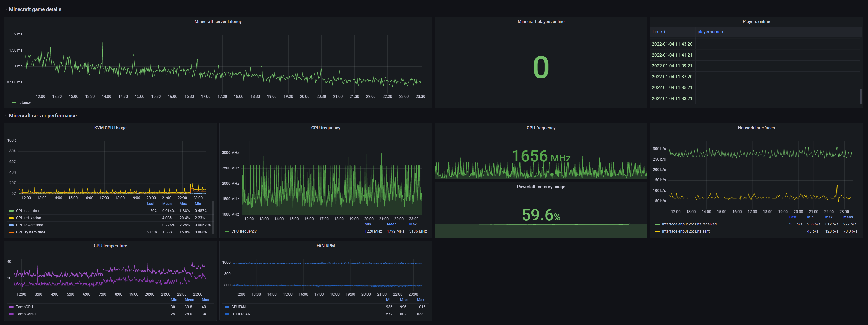Toggle the OTHERFAN series
This screenshot has width=868, height=325.
click(241, 314)
